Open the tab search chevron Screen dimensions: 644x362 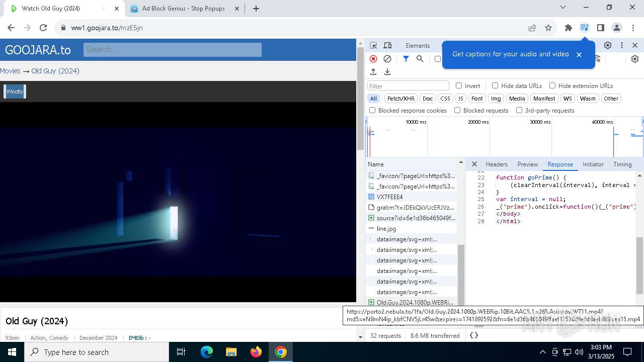(563, 7)
